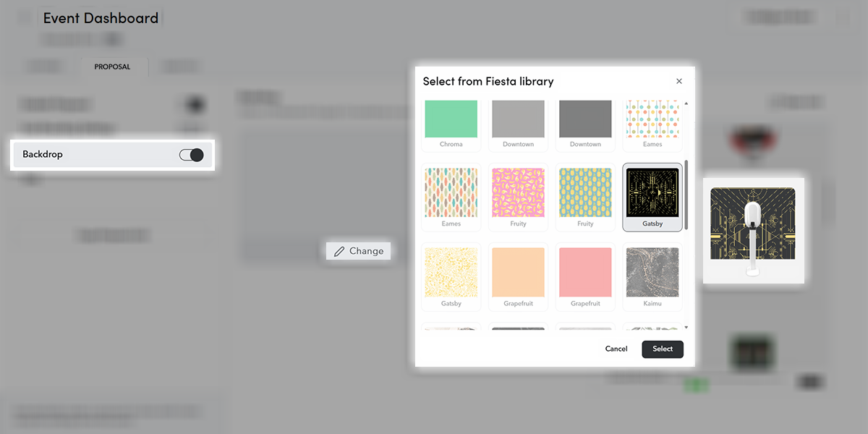Pick the Eames dotted-lines pattern thumbnail
The width and height of the screenshot is (868, 434).
tap(652, 124)
